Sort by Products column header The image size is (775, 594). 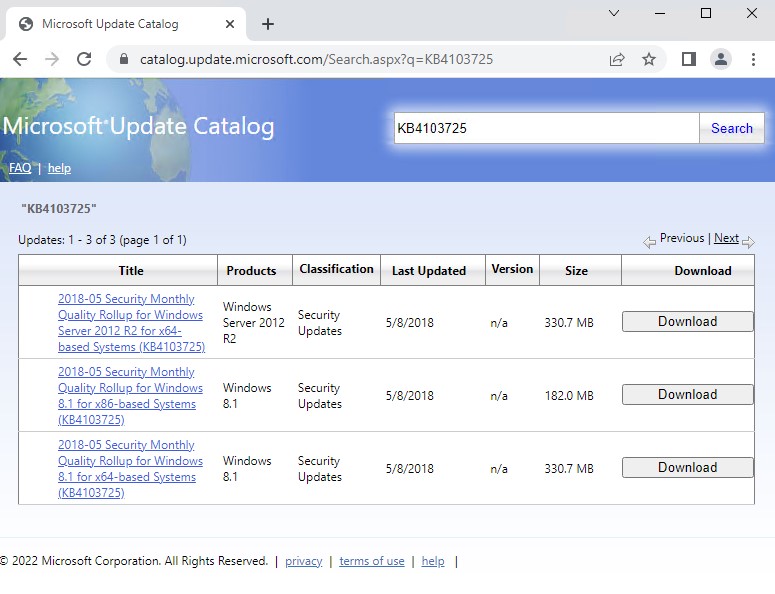(251, 271)
